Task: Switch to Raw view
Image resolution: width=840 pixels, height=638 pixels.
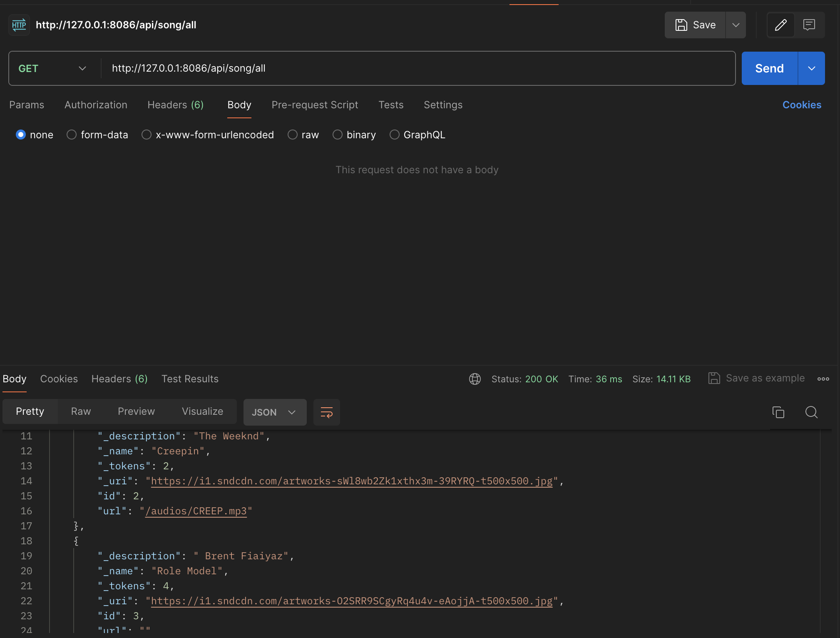Action: [81, 411]
